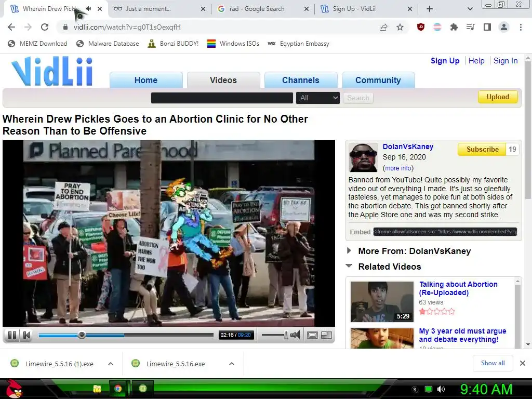This screenshot has height=399, width=532.
Task: Open the Community tab on VidLii
Action: click(x=378, y=80)
